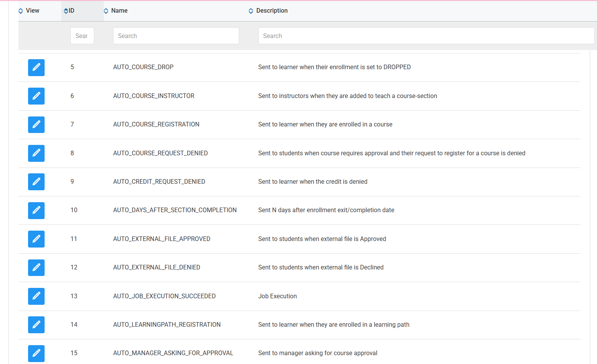The height and width of the screenshot is (364, 597).
Task: Click edit icon for AUTO_EXTERNAL_FILE_APPROVED
Action: click(x=36, y=239)
